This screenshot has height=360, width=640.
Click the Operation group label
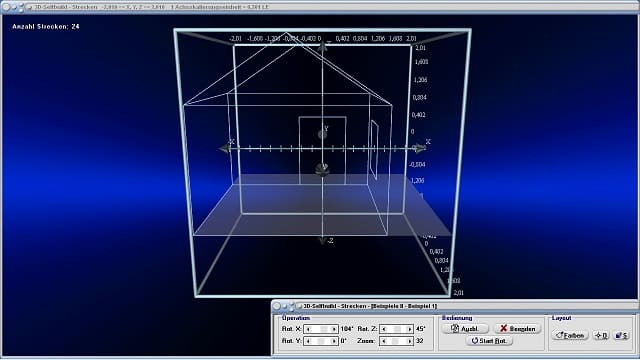tap(296, 318)
